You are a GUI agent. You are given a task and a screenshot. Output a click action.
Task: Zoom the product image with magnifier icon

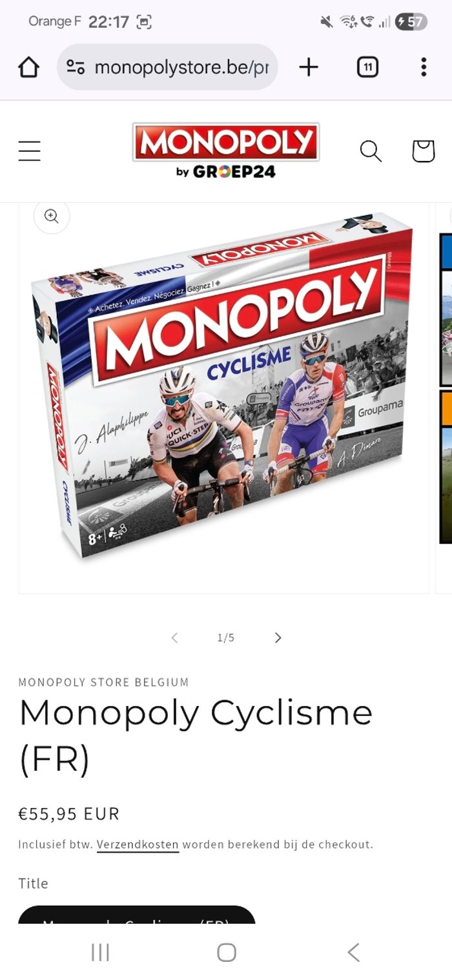(52, 216)
